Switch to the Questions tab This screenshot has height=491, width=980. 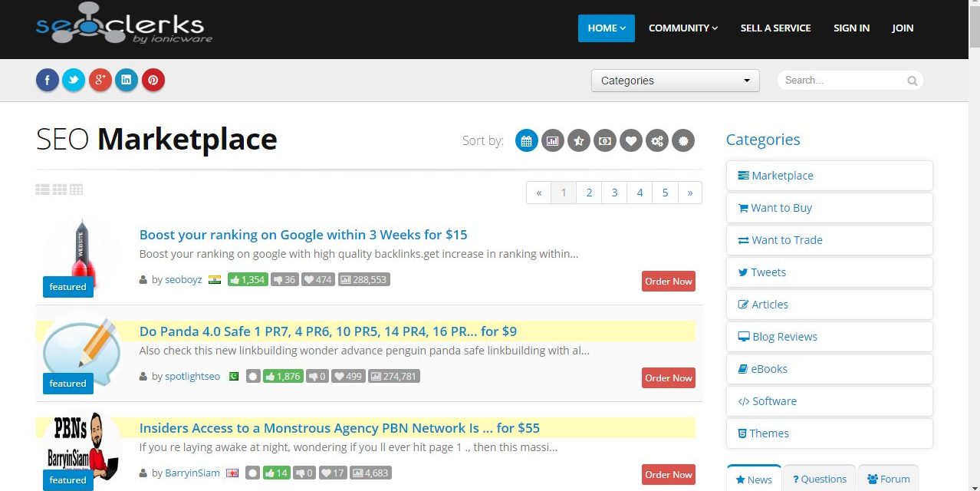coord(819,479)
